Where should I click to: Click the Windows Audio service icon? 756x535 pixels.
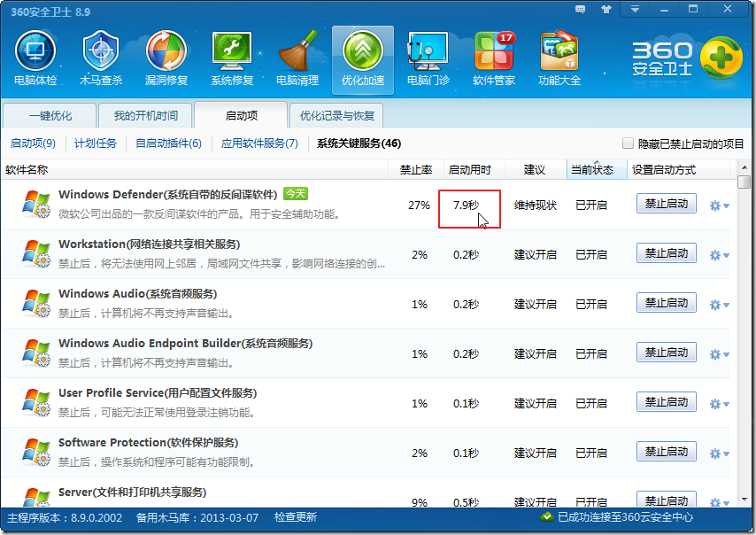[35, 304]
